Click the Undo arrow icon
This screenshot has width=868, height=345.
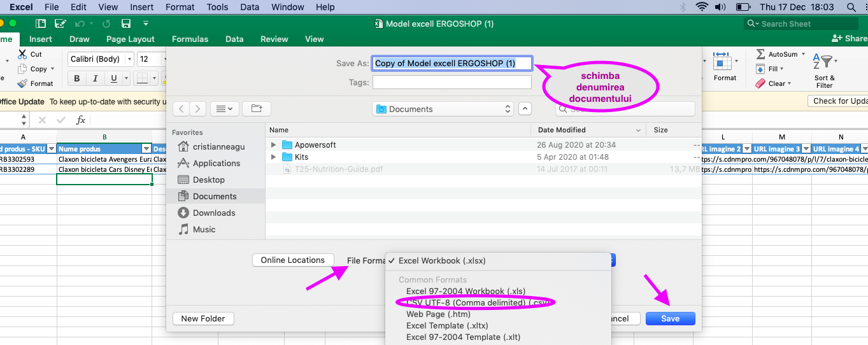pos(80,24)
